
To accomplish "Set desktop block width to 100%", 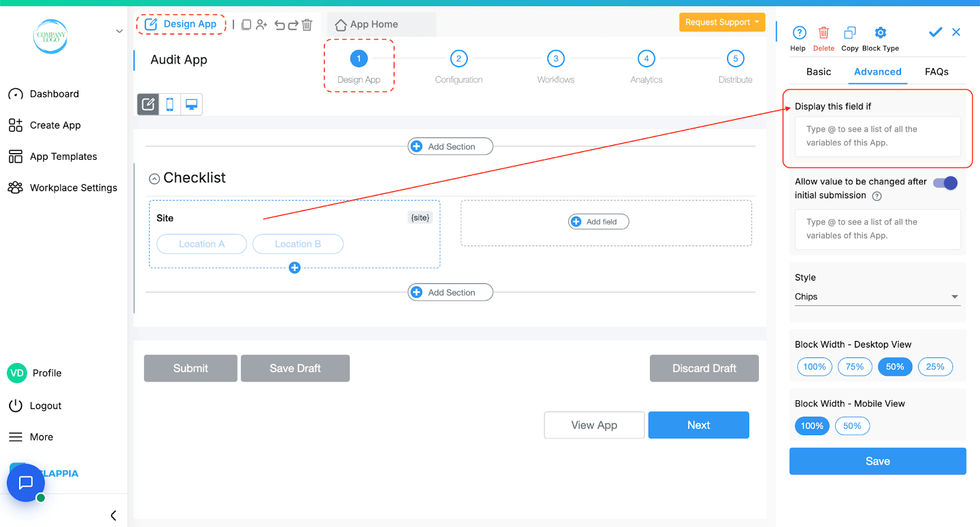I will click(814, 367).
